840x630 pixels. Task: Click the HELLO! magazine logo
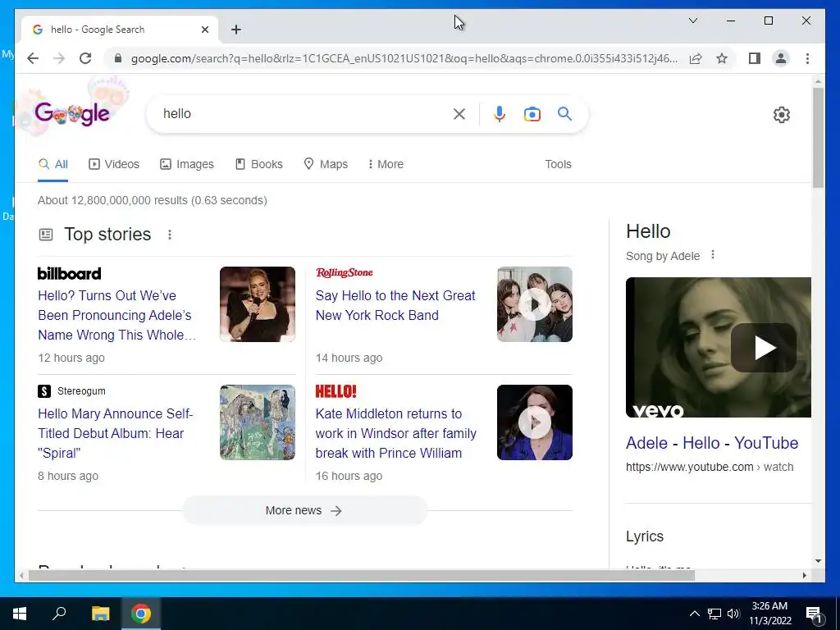click(x=336, y=391)
